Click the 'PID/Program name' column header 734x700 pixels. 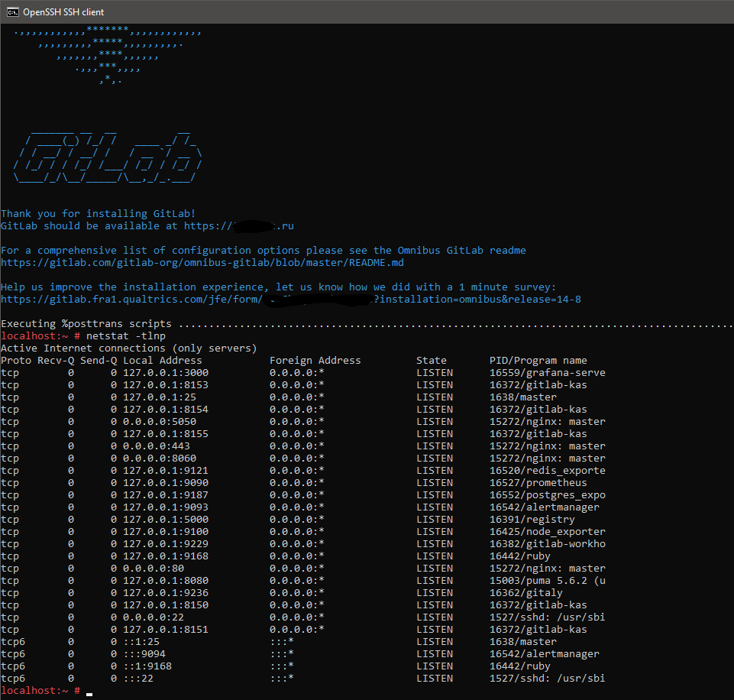(x=538, y=361)
